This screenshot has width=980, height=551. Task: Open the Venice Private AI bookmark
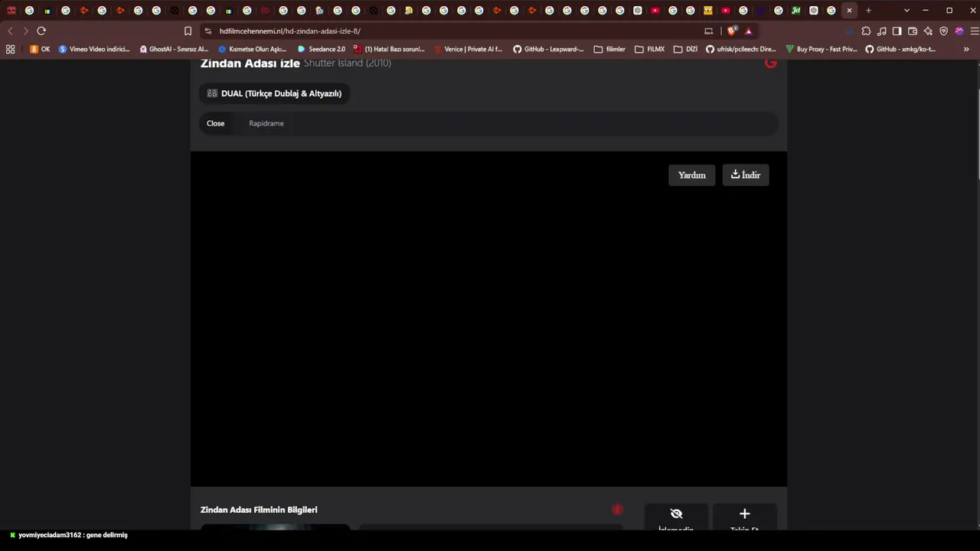pos(468,49)
